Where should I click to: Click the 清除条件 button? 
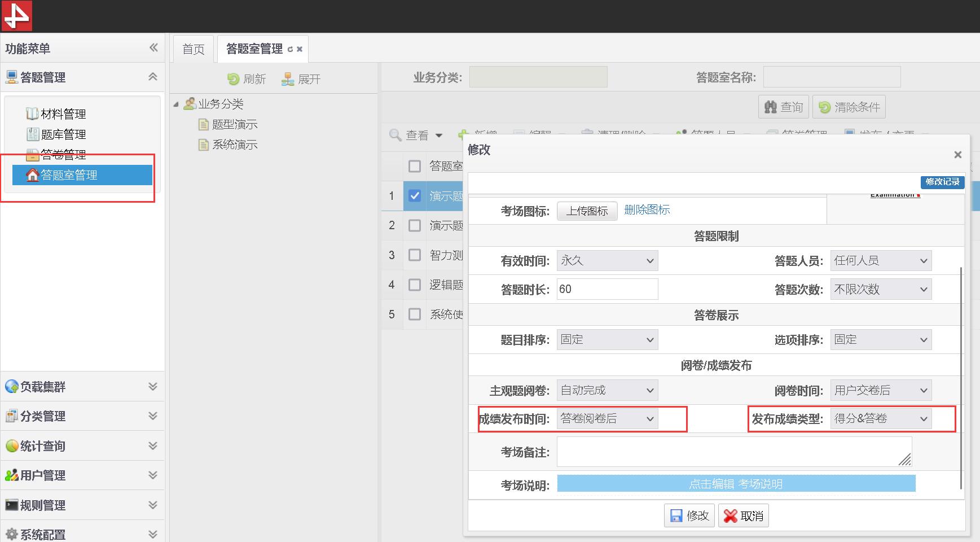(849, 107)
